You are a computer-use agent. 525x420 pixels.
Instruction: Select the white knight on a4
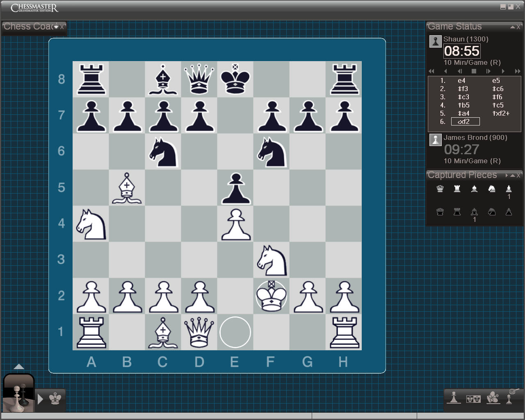pyautogui.click(x=91, y=224)
